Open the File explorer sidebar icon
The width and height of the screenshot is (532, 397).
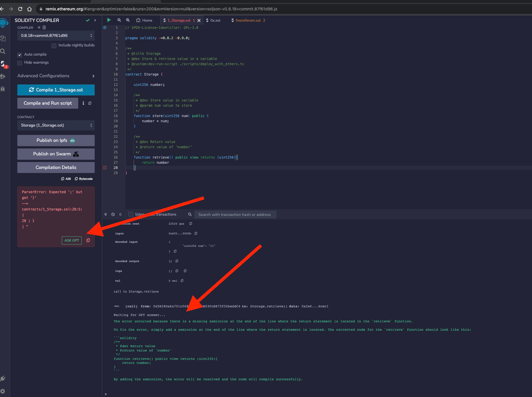tap(3, 38)
